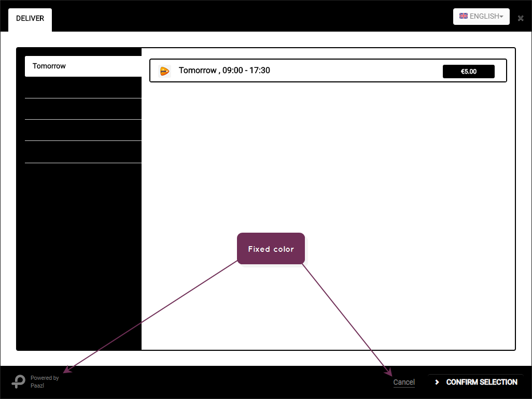
Task: Select Tomorrow in the day list
Action: [x=83, y=66]
